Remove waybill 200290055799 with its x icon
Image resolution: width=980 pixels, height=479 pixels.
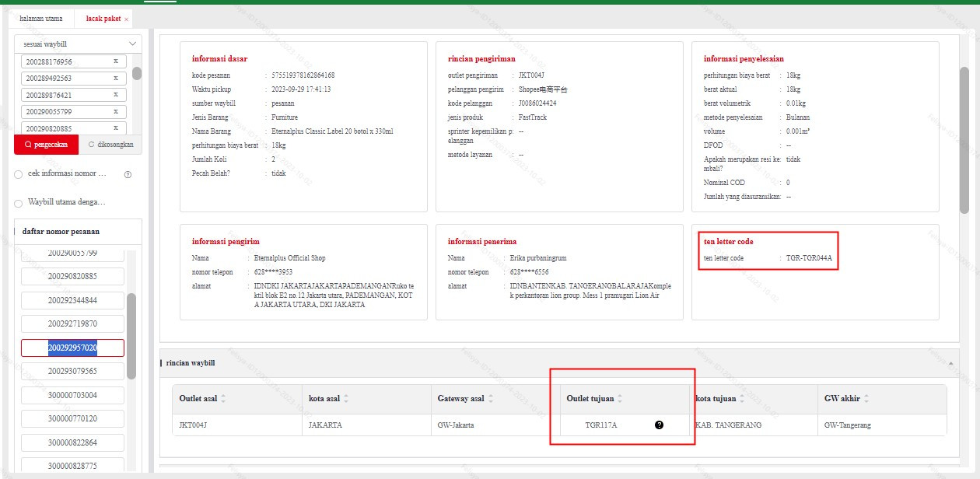coord(115,112)
